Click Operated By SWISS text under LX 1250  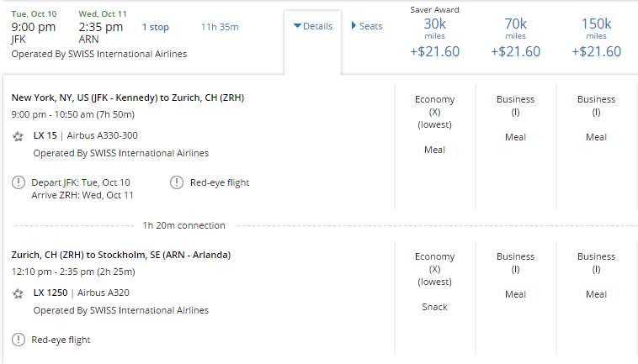click(x=121, y=310)
